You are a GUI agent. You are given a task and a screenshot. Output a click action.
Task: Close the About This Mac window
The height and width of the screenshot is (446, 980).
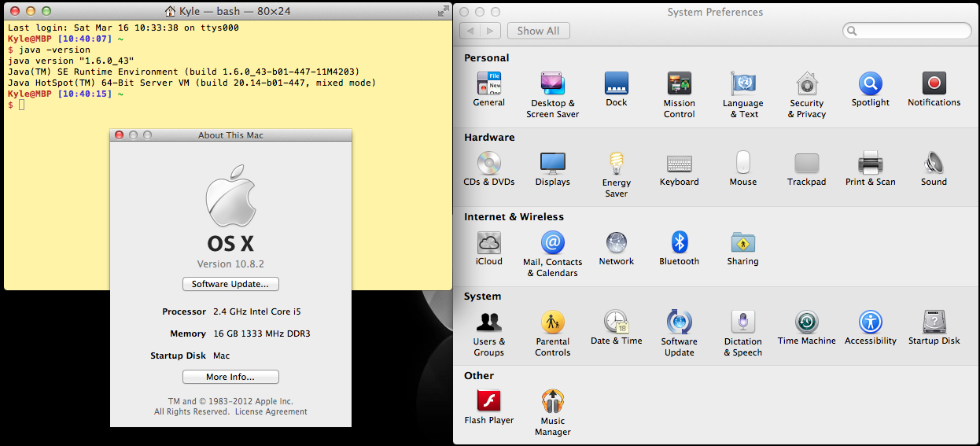click(x=120, y=135)
